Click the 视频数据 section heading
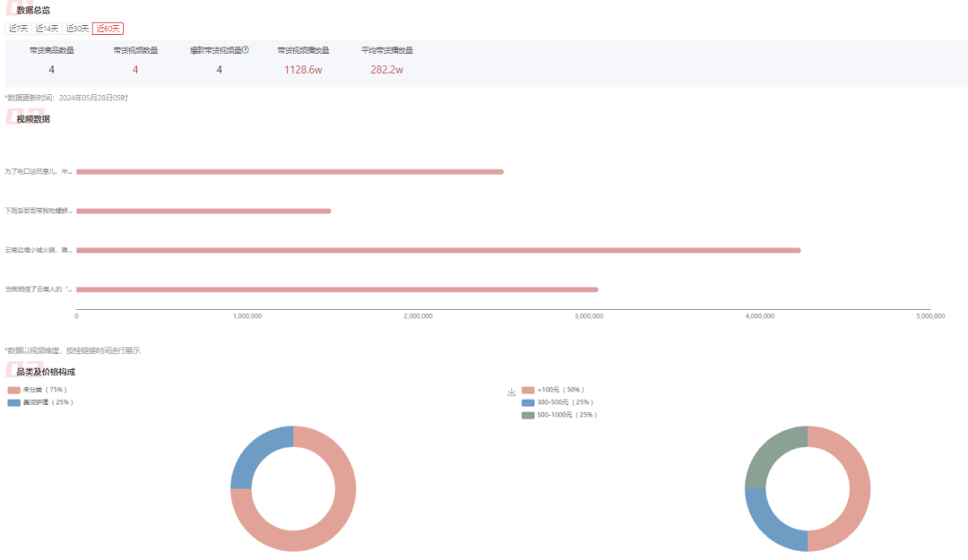968x560 pixels. point(33,119)
